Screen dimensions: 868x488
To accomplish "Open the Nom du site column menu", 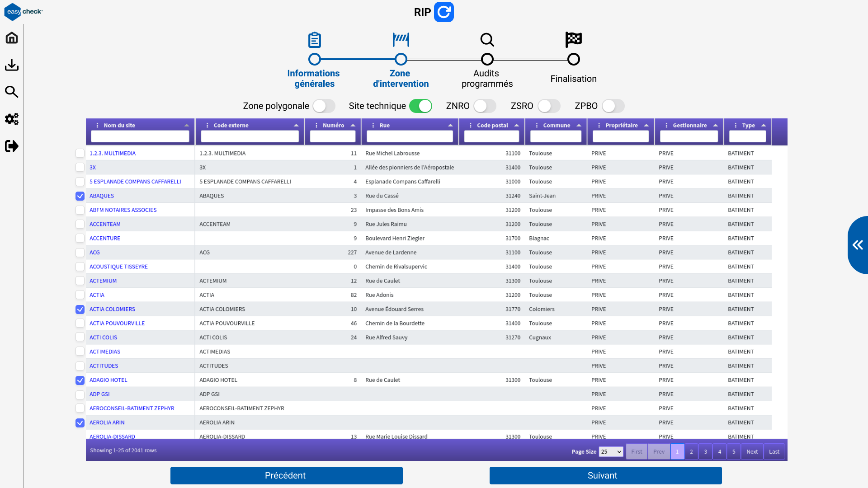I will pos(98,125).
